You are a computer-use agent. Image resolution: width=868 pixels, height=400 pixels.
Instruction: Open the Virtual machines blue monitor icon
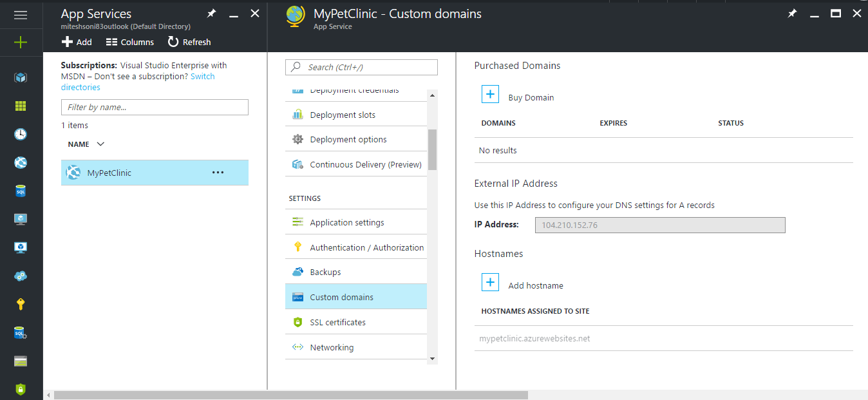[x=21, y=247]
